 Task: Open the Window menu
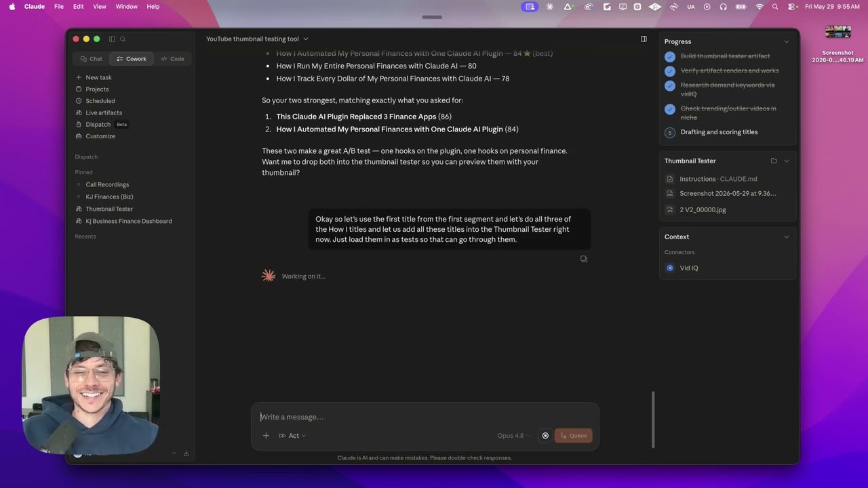127,6
